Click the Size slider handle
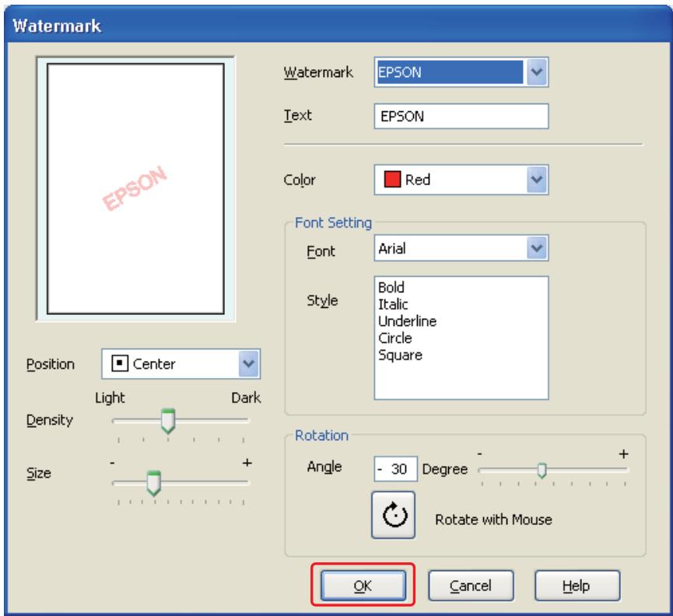 (x=153, y=483)
